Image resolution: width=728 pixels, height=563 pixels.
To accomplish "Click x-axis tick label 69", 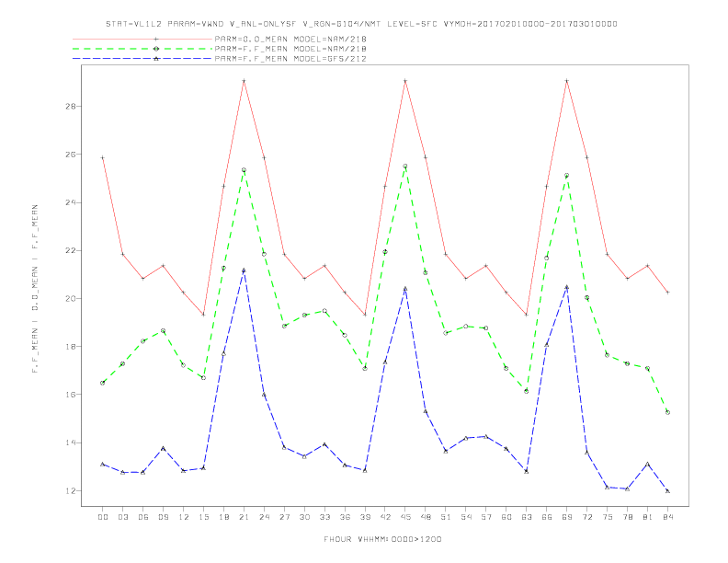I will coord(567,517).
